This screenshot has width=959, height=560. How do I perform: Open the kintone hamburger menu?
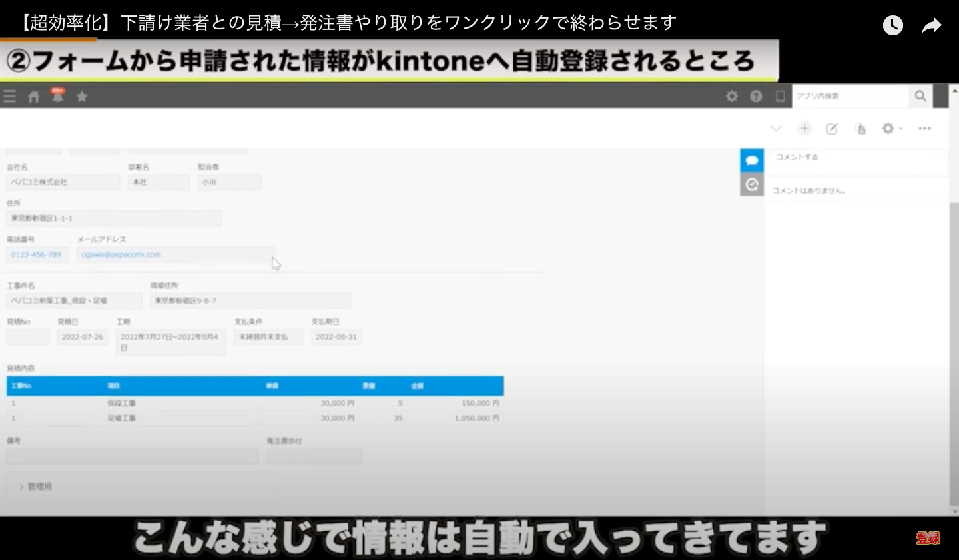[x=10, y=96]
